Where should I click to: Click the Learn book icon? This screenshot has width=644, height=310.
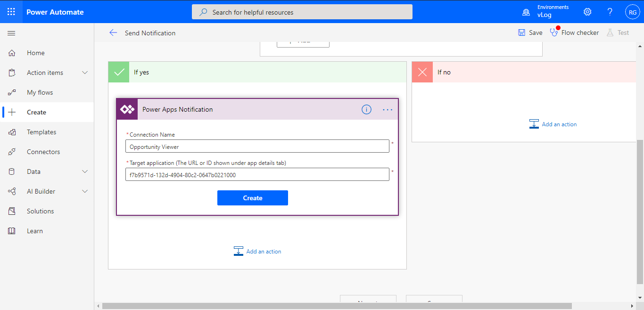pyautogui.click(x=12, y=231)
